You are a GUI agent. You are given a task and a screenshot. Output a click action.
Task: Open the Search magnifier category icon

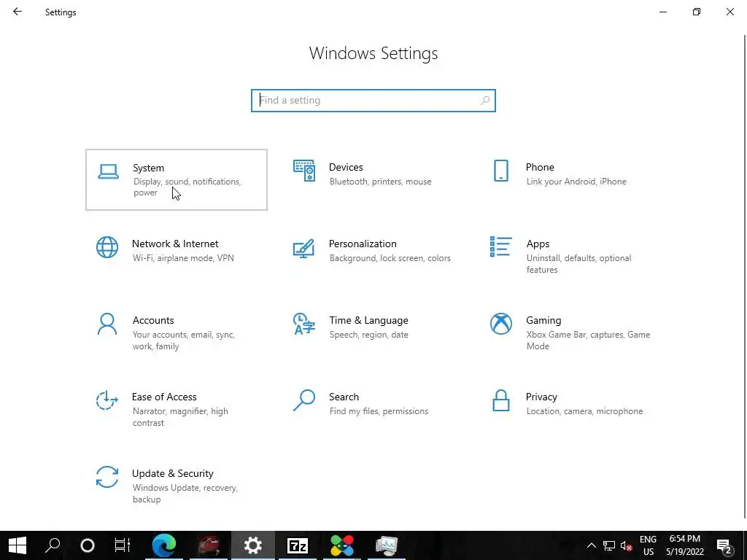(x=304, y=400)
